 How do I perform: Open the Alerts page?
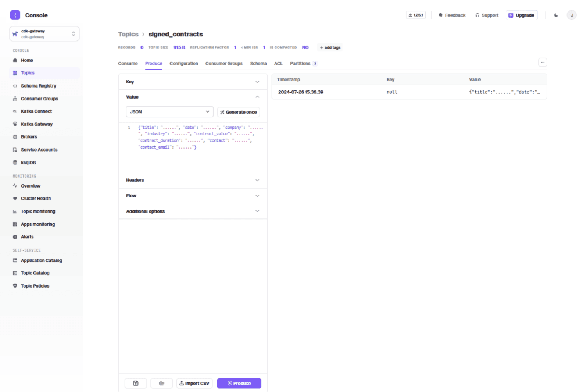point(27,237)
